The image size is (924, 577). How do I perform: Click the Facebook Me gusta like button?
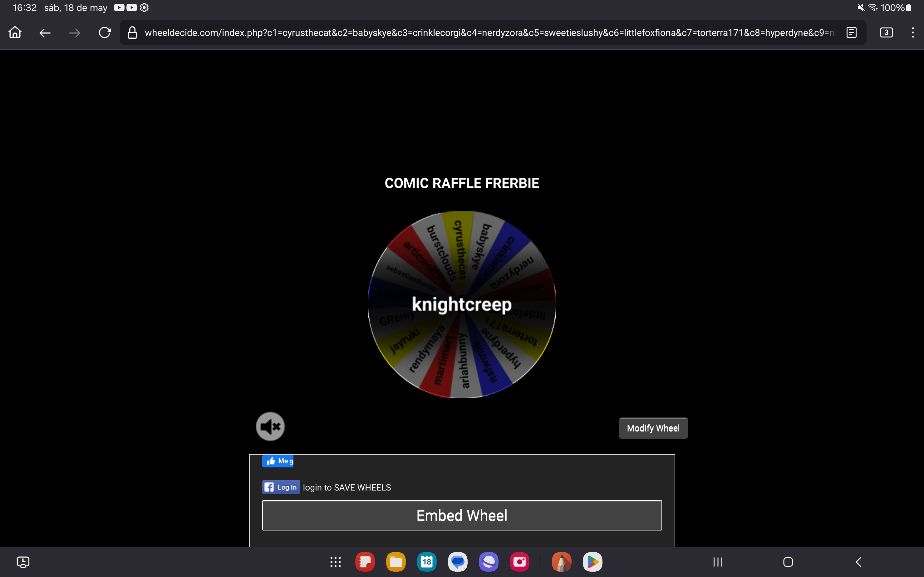[278, 461]
